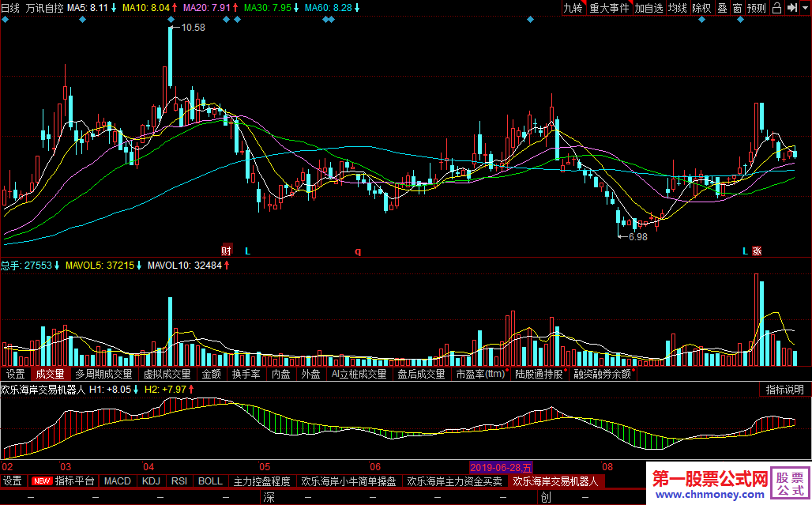Click the 6.98 low price label
Image resolution: width=812 pixels, height=505 pixels.
point(637,237)
